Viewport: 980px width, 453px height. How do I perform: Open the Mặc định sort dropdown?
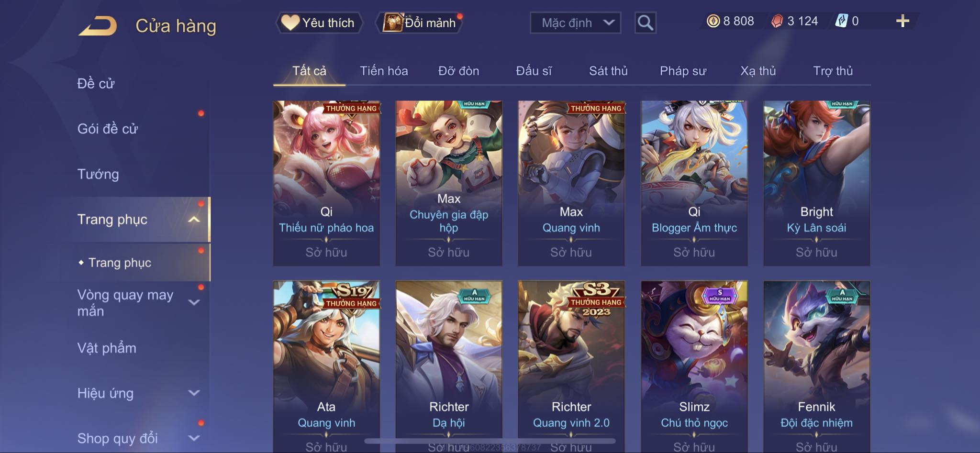coord(575,22)
